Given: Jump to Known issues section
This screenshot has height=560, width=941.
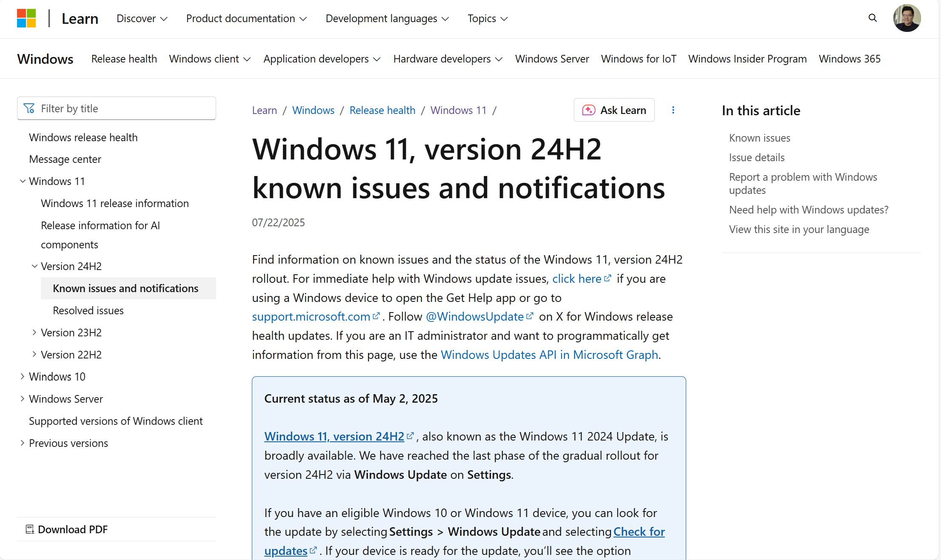Looking at the screenshot, I should click(759, 138).
